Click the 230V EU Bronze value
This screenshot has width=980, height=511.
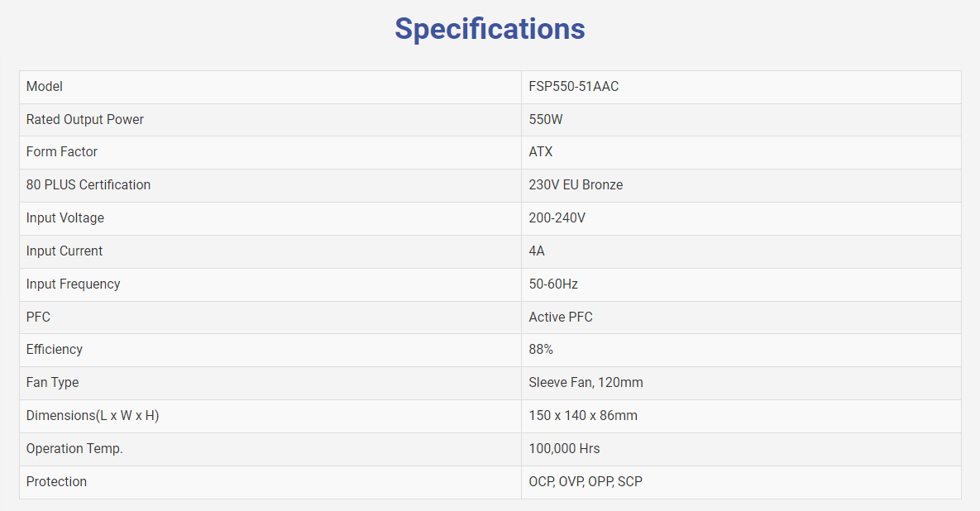(576, 185)
